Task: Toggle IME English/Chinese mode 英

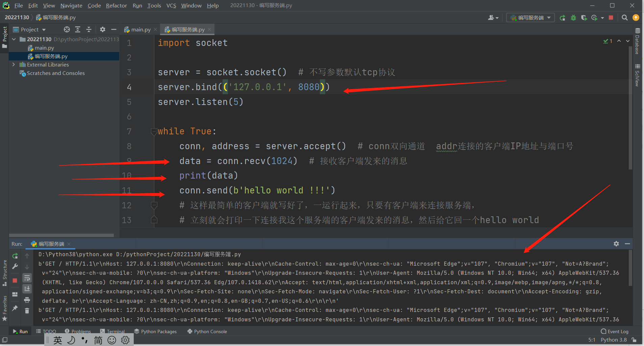Action: (58, 340)
